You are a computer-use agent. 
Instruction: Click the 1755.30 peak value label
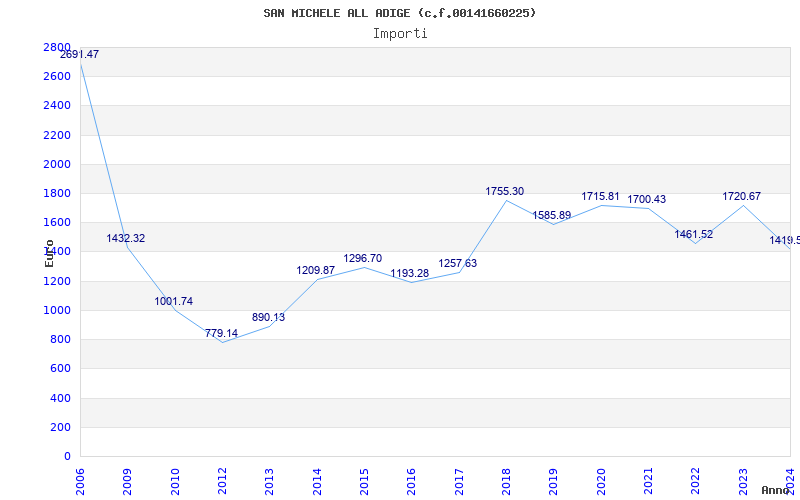pos(505,191)
